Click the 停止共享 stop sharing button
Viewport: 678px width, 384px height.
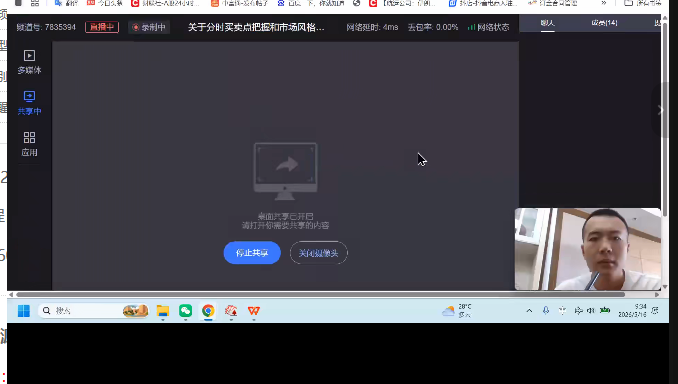pyautogui.click(x=252, y=253)
